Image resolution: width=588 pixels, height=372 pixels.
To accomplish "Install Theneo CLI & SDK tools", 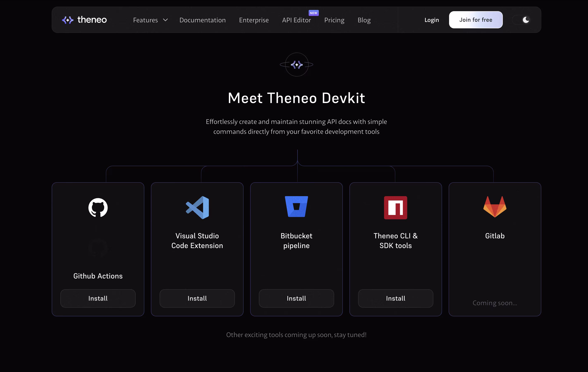I will point(396,298).
